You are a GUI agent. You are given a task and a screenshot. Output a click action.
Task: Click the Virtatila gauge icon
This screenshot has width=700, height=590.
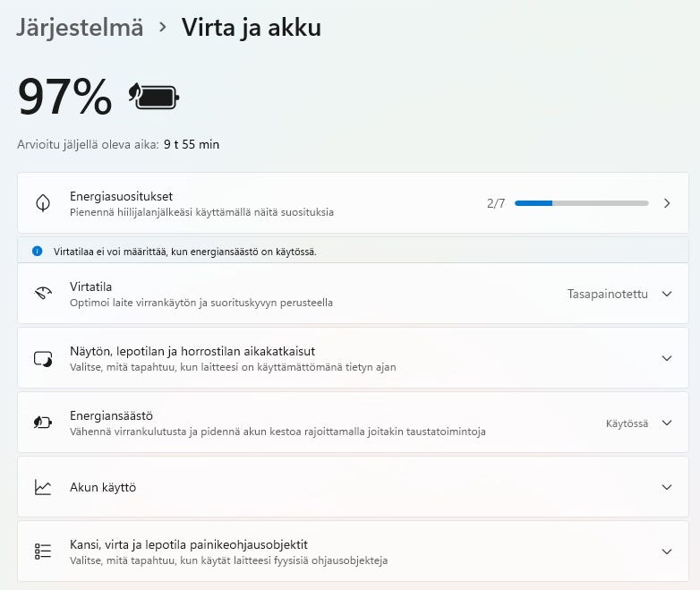(x=43, y=294)
